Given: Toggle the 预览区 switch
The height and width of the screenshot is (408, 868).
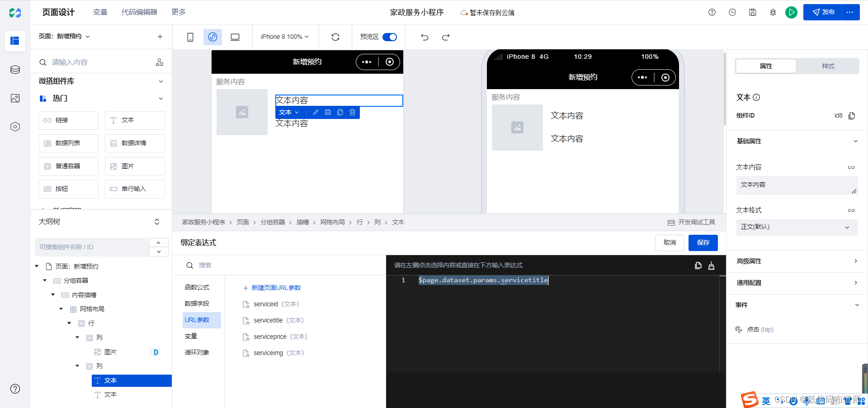Looking at the screenshot, I should coord(390,37).
